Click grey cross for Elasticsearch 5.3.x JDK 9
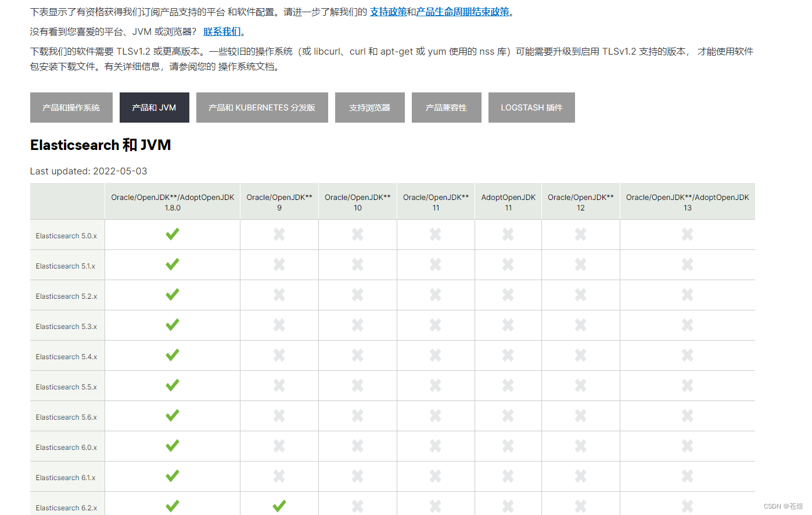 (279, 325)
